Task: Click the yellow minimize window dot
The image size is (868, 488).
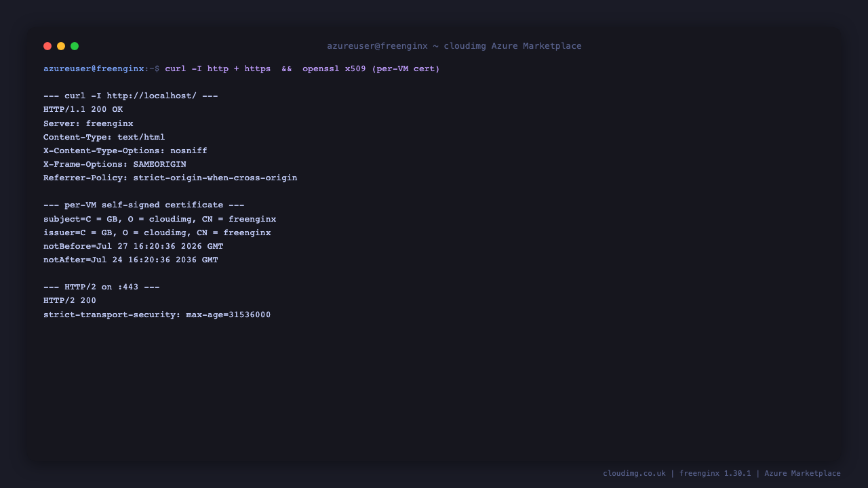Action: point(61,46)
